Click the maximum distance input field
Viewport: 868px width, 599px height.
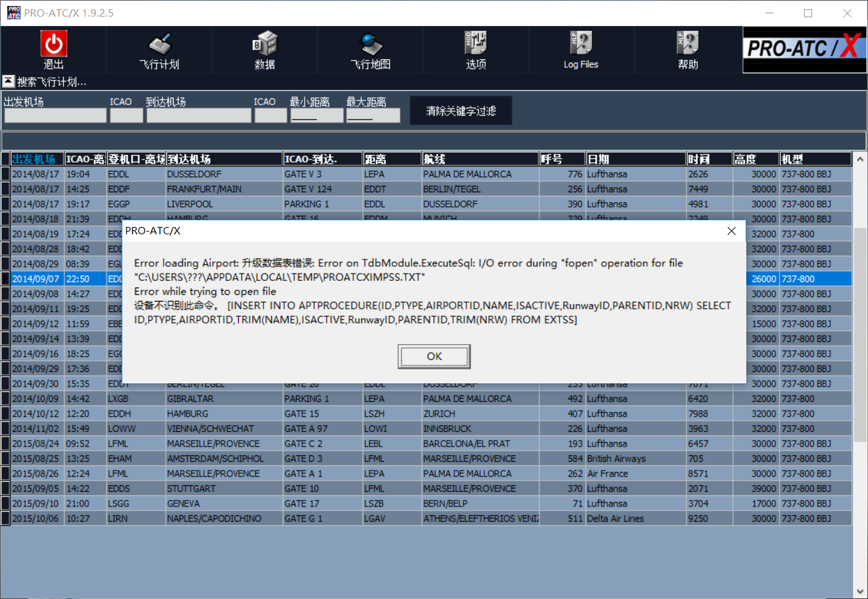point(373,116)
